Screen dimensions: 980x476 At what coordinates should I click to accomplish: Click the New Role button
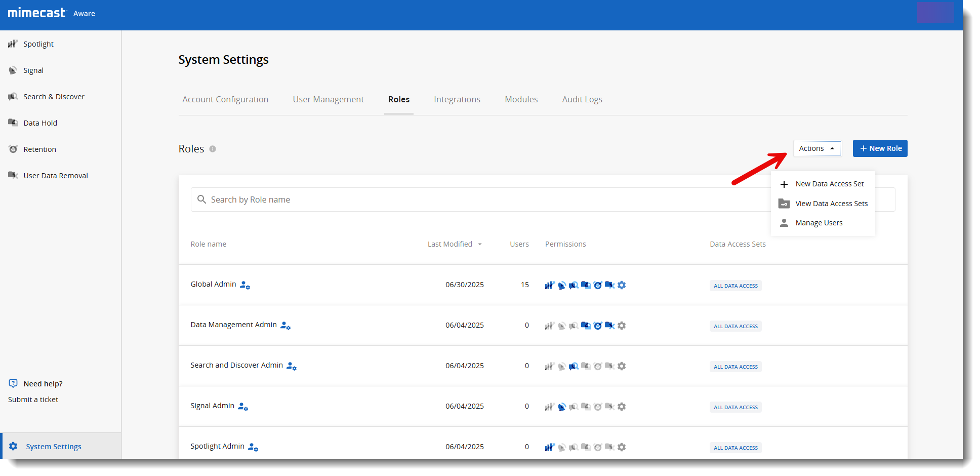click(x=880, y=148)
